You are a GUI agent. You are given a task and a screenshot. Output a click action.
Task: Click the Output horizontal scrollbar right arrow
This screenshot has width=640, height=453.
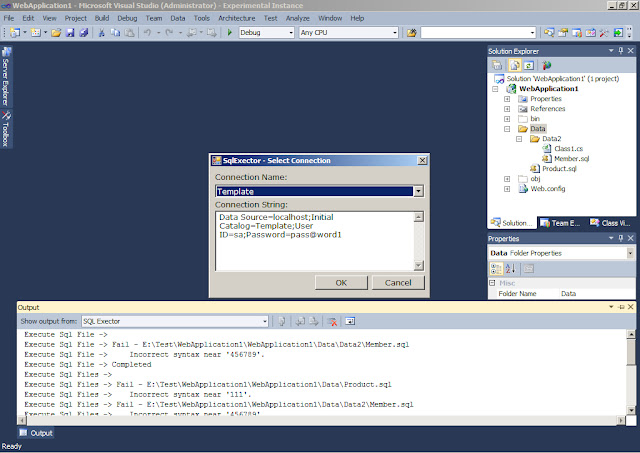click(621, 420)
